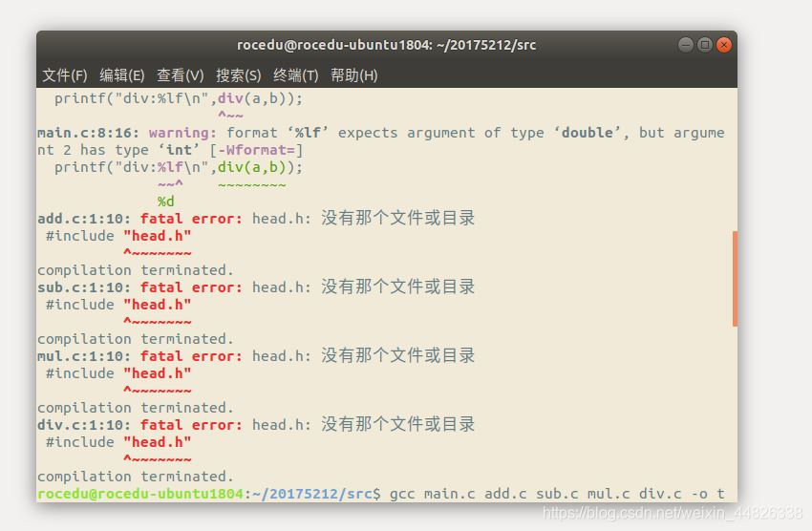The width and height of the screenshot is (812, 531).
Task: Click 'compilation terminated.' after the div.c error
Action: click(x=136, y=477)
